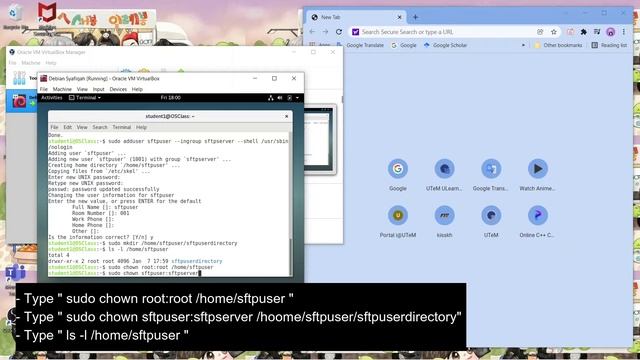
Task: Open the Google bookmark in the bookmarks bar
Action: pyautogui.click(x=404, y=45)
